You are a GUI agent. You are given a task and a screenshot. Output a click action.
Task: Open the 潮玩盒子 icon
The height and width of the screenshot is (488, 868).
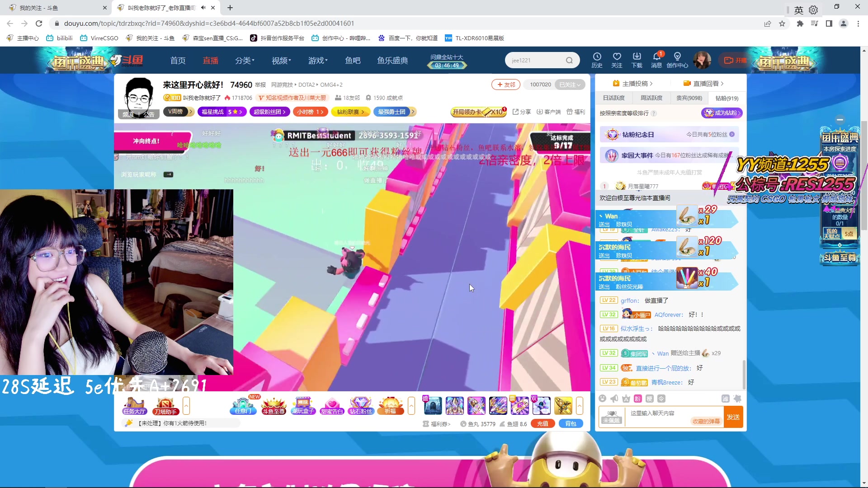[303, 405]
